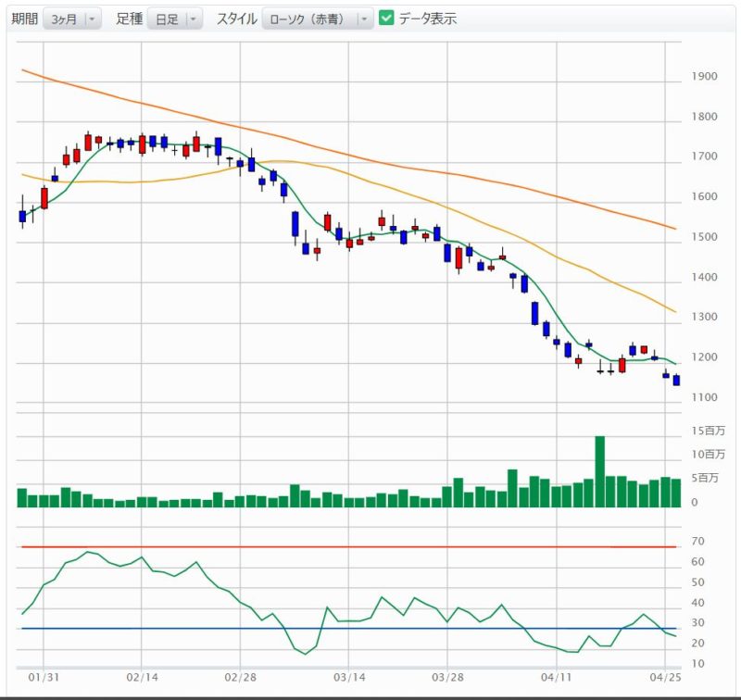Click the arrow icon next to 日足
The width and height of the screenshot is (741, 700).
(x=192, y=19)
